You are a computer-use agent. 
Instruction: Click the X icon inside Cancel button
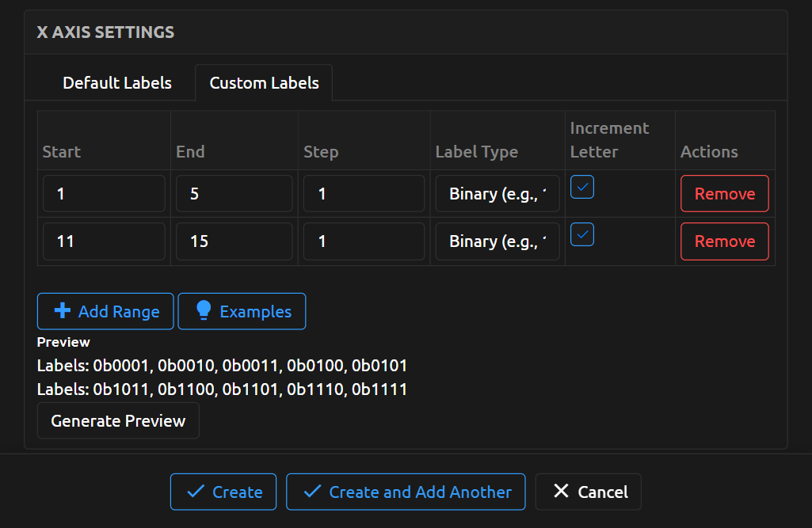pyautogui.click(x=559, y=492)
